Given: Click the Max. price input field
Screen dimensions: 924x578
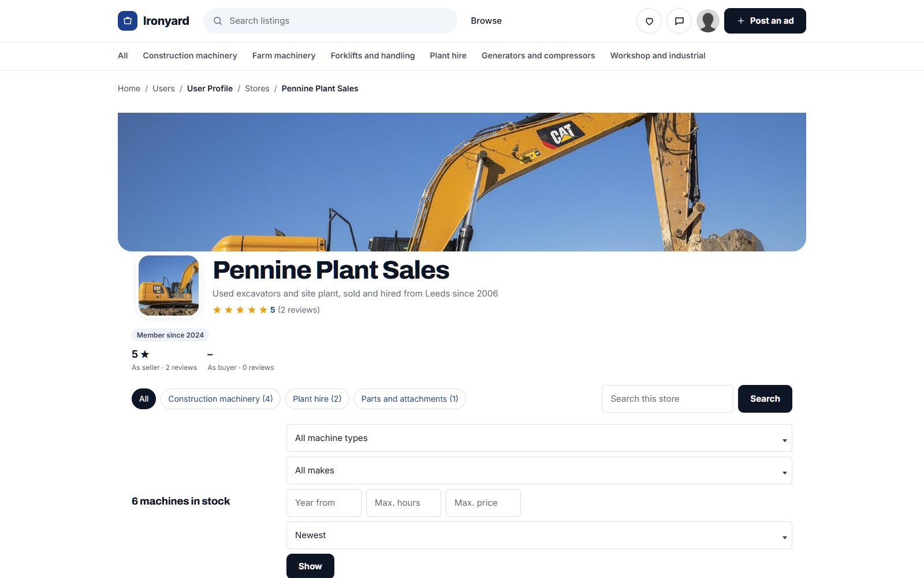Looking at the screenshot, I should (x=483, y=503).
